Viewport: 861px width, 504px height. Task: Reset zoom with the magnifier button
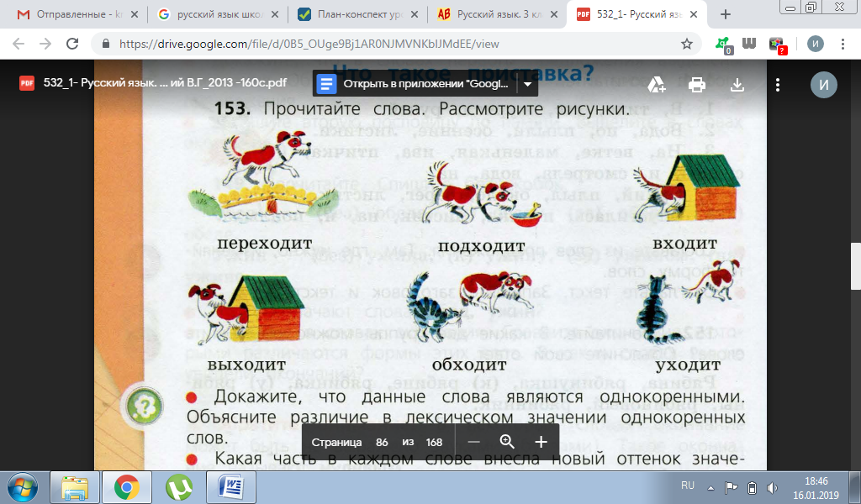(x=507, y=442)
